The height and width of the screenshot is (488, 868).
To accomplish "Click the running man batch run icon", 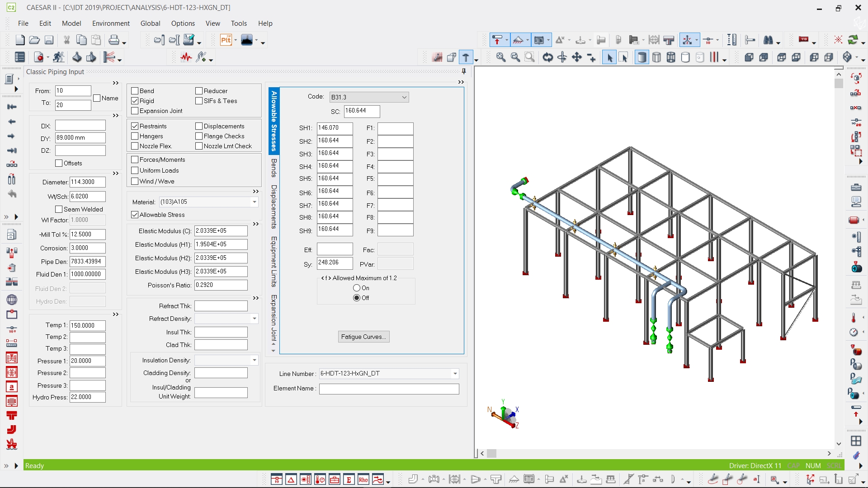I will [58, 57].
